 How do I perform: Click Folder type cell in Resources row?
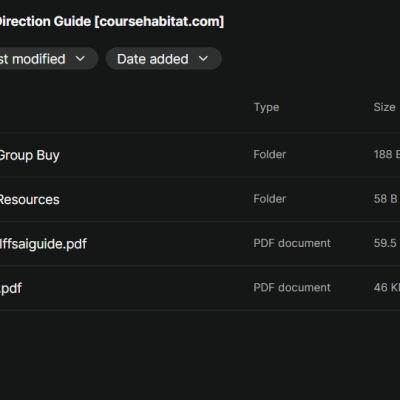(x=270, y=199)
